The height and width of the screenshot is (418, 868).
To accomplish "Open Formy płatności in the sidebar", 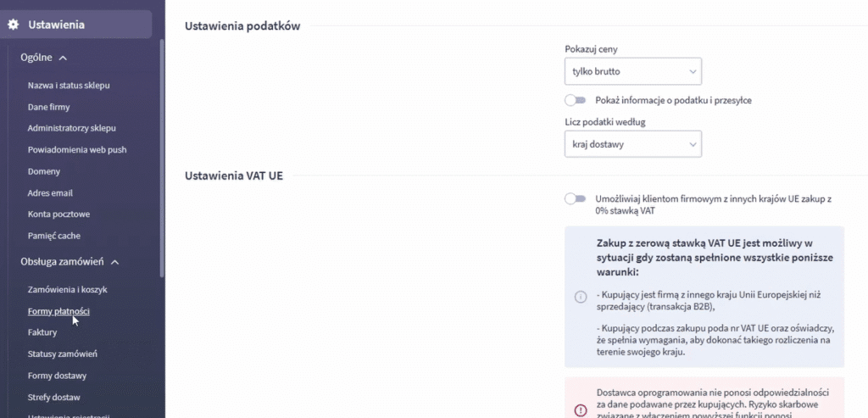I will point(58,311).
